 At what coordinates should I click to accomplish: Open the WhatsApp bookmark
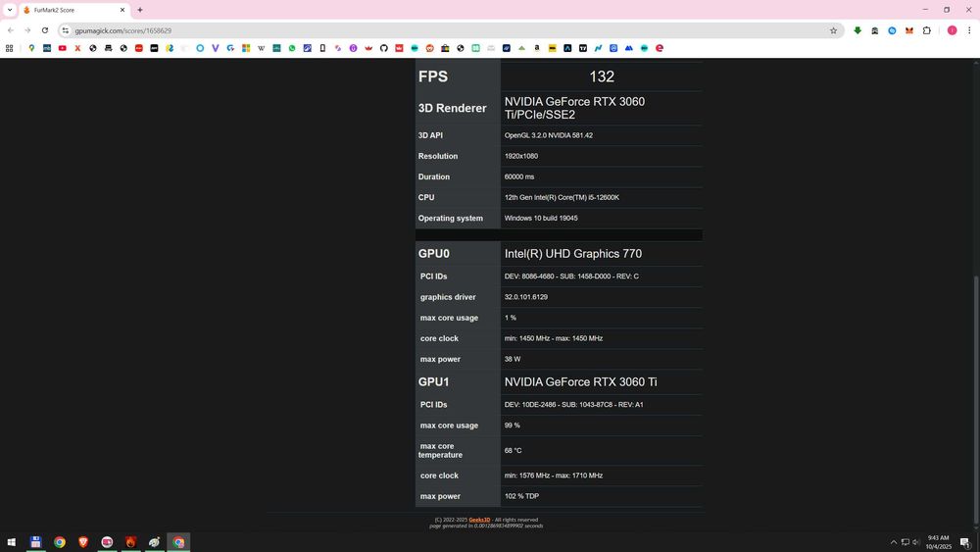coord(292,48)
